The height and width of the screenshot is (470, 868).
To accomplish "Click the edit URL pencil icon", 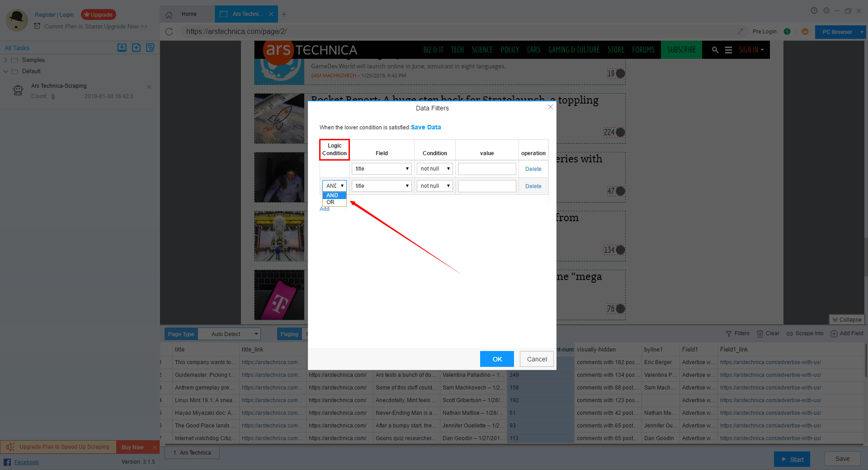I will point(740,32).
